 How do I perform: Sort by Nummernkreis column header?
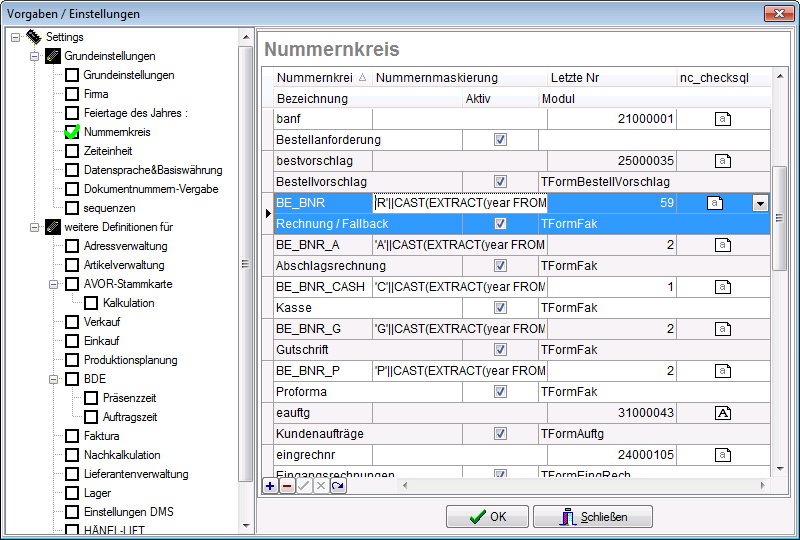click(x=316, y=78)
